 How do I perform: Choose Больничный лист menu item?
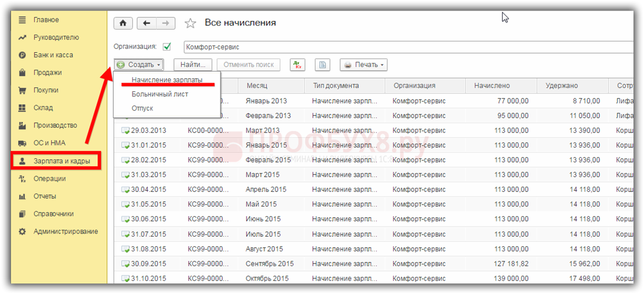[160, 94]
